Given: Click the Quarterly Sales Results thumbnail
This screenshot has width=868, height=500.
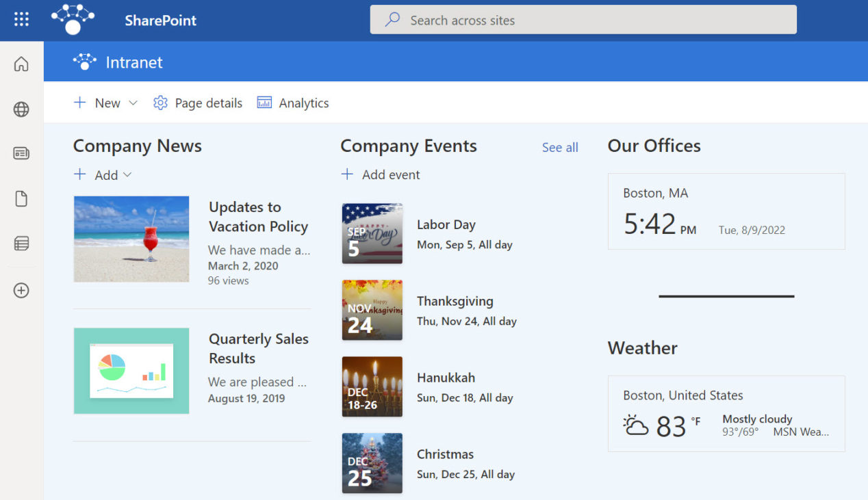Looking at the screenshot, I should pos(131,371).
